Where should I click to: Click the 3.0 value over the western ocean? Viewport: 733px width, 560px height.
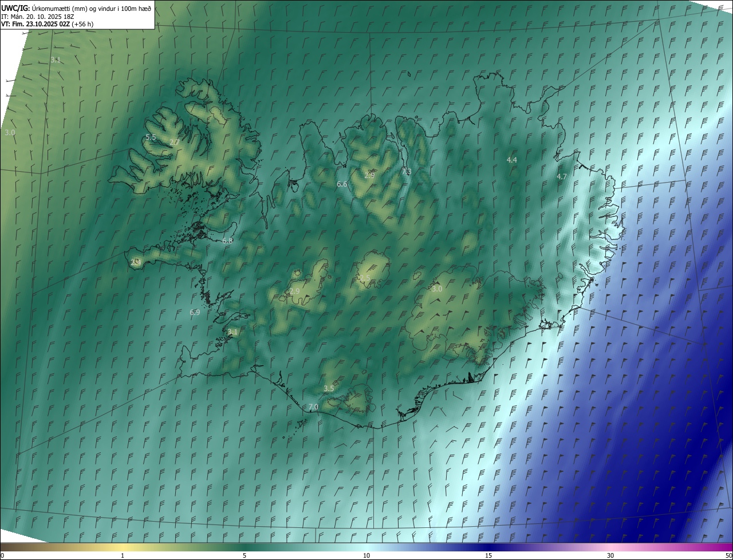10,132
